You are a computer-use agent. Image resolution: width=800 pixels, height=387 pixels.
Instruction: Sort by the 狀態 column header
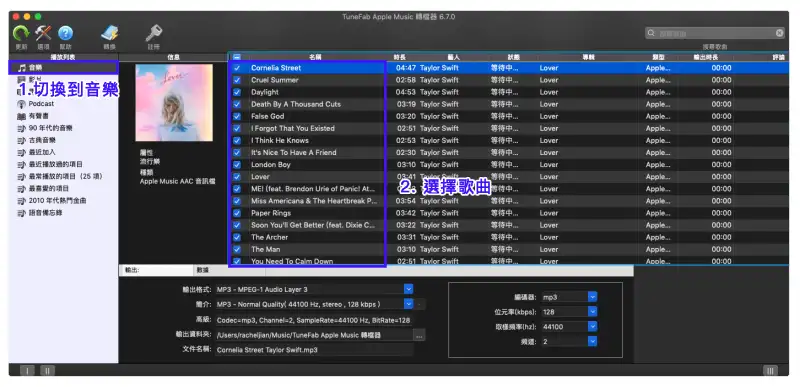tap(513, 57)
